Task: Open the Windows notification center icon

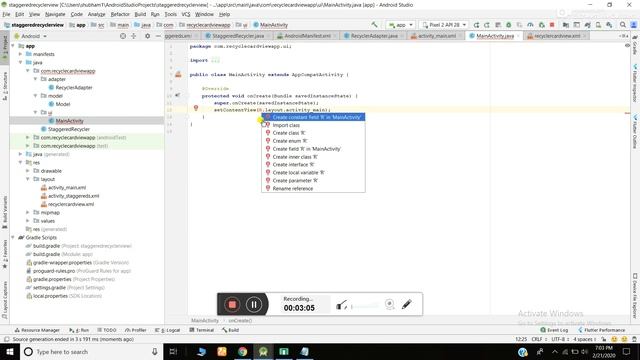Action: [627, 351]
